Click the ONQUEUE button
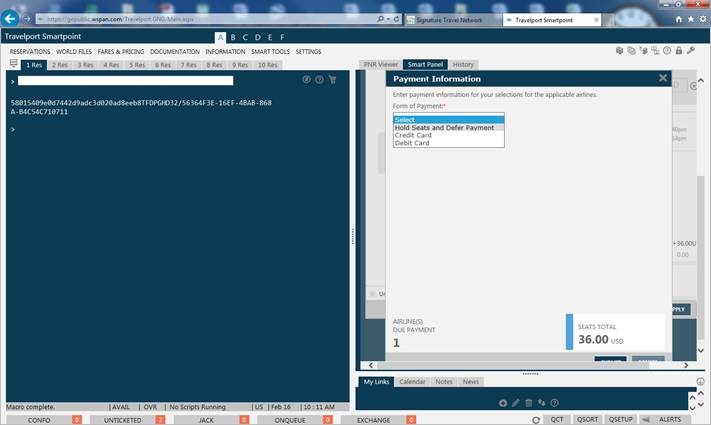Viewport: 711px width, 425px height. point(295,420)
